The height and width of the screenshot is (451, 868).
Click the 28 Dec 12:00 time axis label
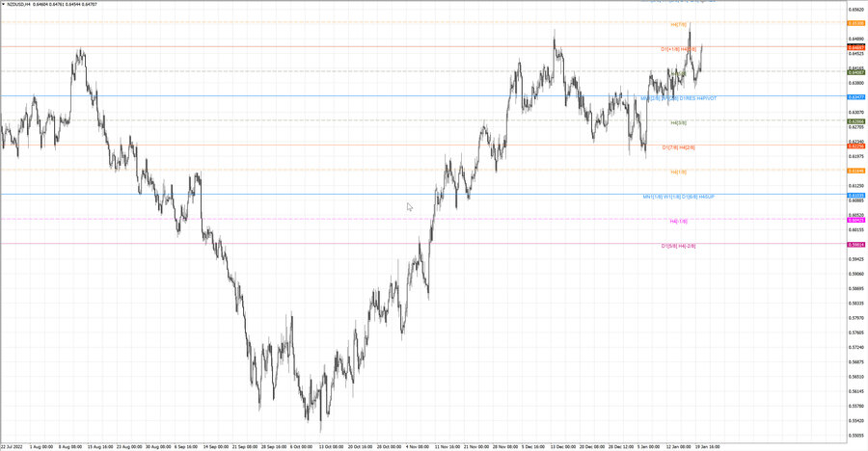[x=620, y=446]
